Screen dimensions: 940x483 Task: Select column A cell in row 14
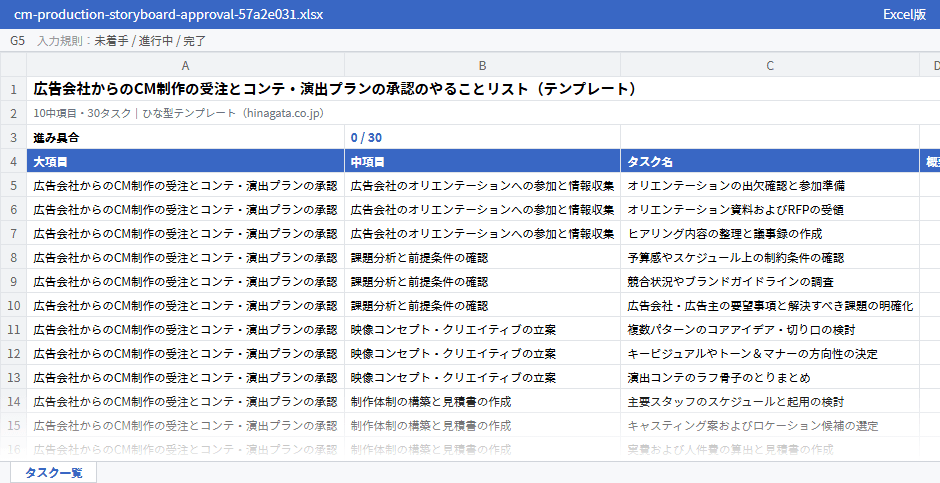coord(185,401)
